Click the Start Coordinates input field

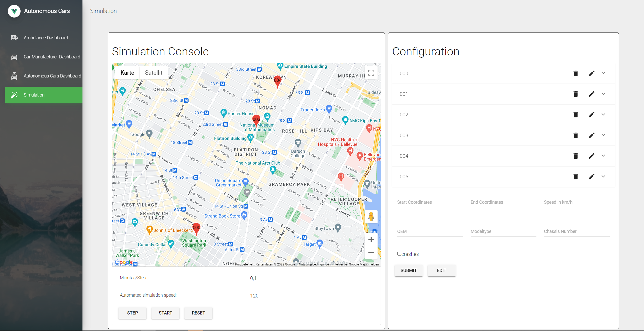430,202
